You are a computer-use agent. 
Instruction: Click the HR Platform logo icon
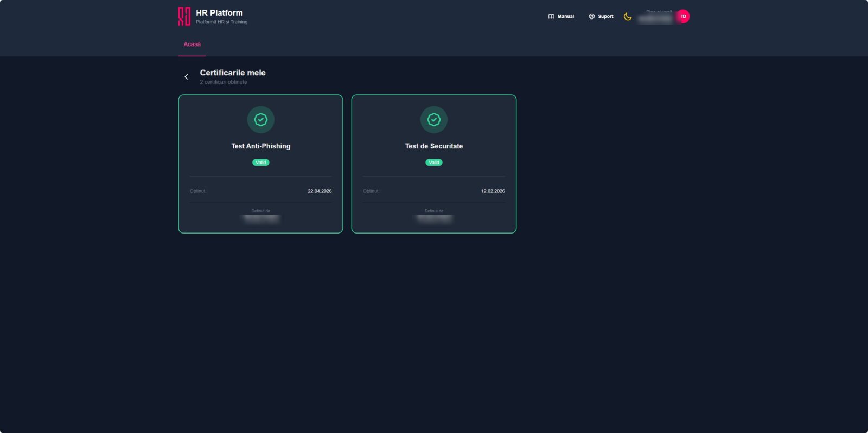coord(184,16)
